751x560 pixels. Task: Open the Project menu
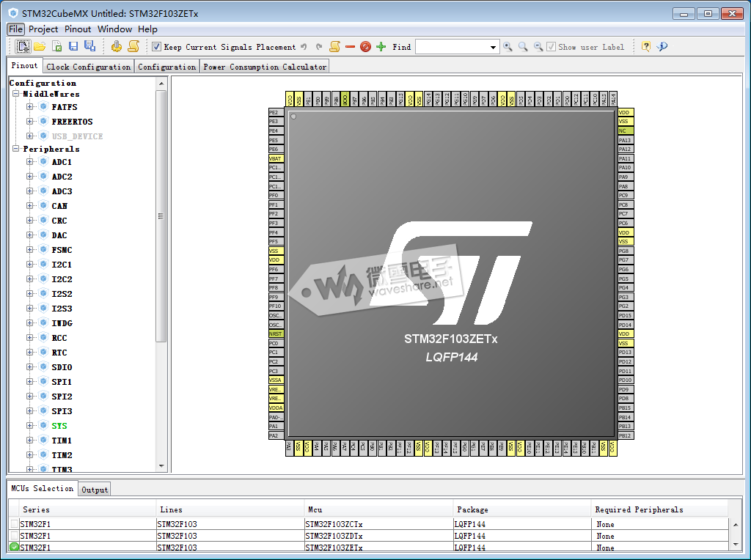coord(43,29)
